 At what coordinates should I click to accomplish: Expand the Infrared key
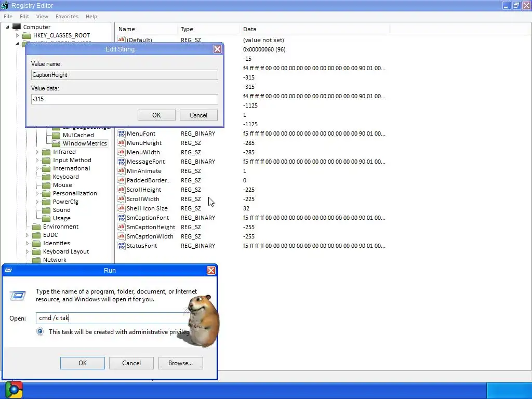point(37,152)
